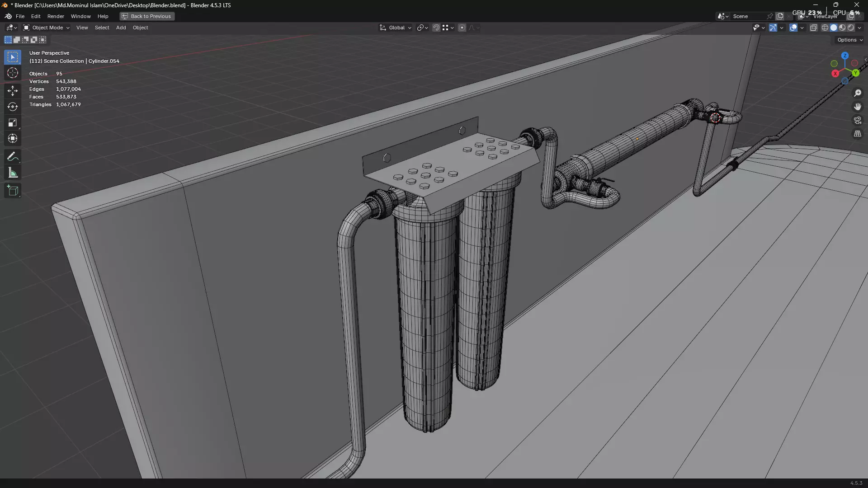Viewport: 868px width, 488px height.
Task: Click the 4.5.3 version status text
Action: tap(856, 483)
